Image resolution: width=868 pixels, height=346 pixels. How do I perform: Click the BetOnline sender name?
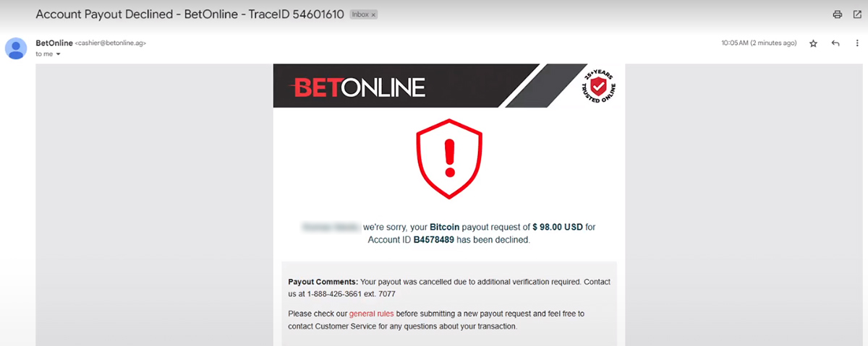coord(54,43)
